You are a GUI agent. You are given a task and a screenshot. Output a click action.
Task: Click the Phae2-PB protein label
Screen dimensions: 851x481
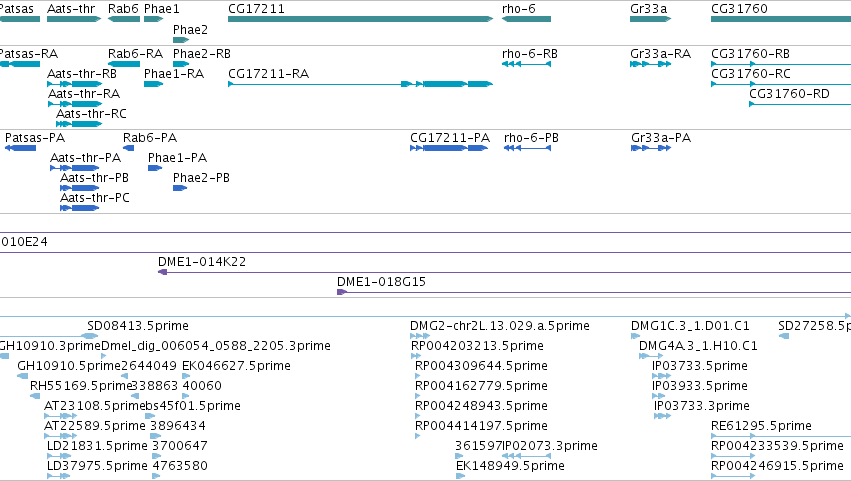[201, 178]
